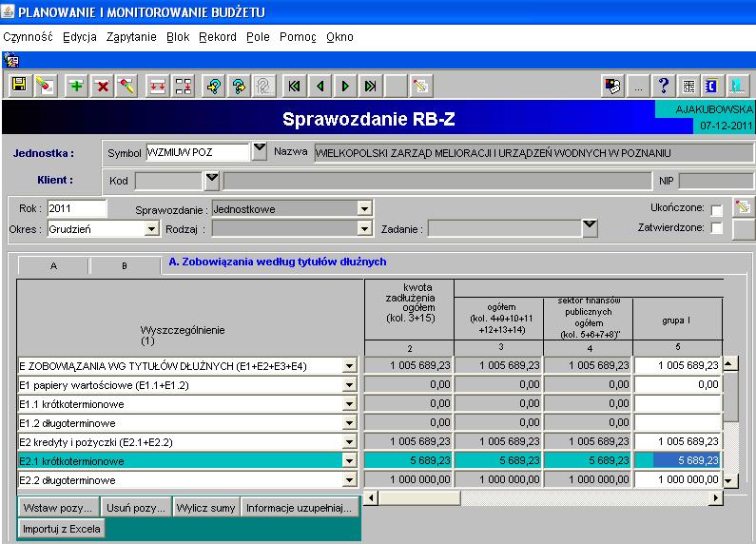This screenshot has width=756, height=544.
Task: Click the Usuń pozy... button
Action: [136, 508]
